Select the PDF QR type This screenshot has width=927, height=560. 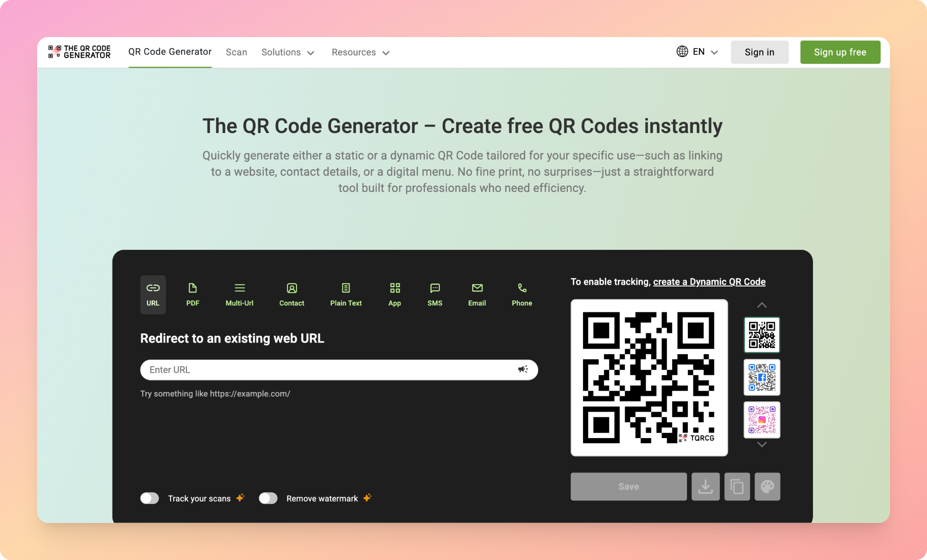pyautogui.click(x=193, y=295)
